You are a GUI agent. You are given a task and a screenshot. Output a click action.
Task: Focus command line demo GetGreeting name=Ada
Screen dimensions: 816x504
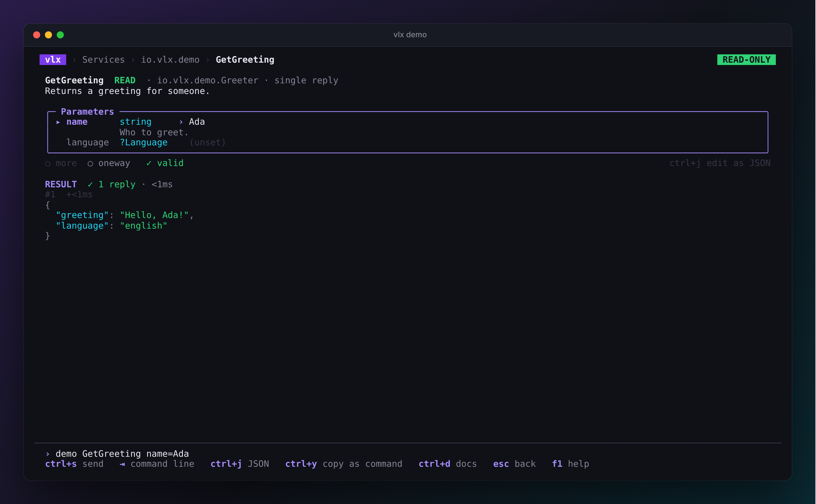click(x=122, y=454)
